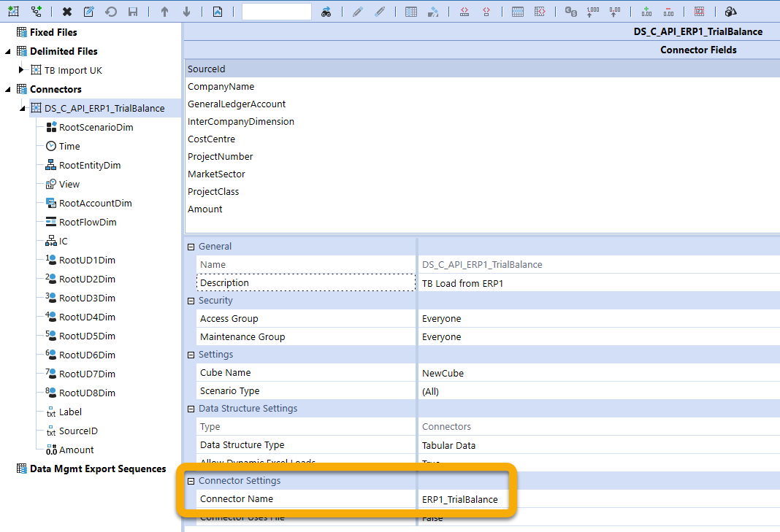This screenshot has height=532, width=780.
Task: Select the RootUD4Dim dimension
Action: pyautogui.click(x=87, y=317)
